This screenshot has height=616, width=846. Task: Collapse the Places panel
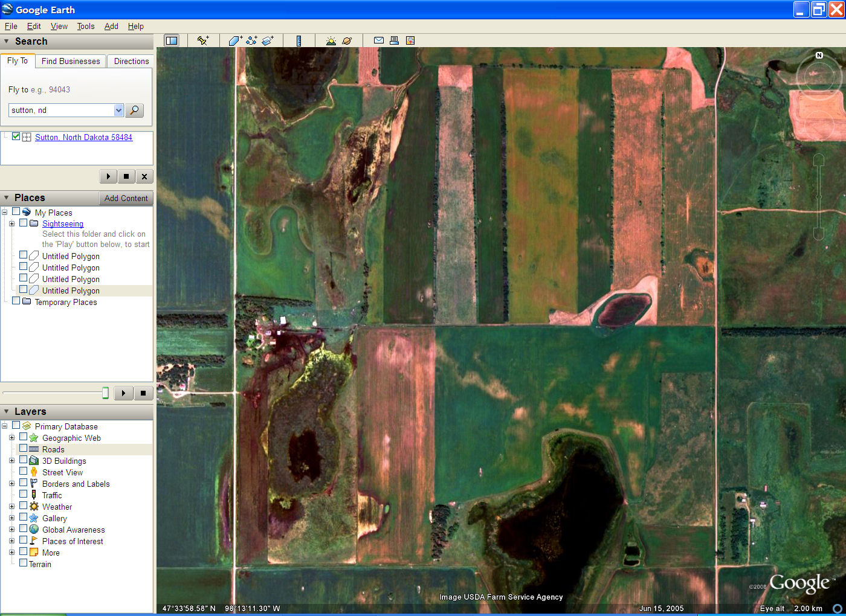pos(6,198)
